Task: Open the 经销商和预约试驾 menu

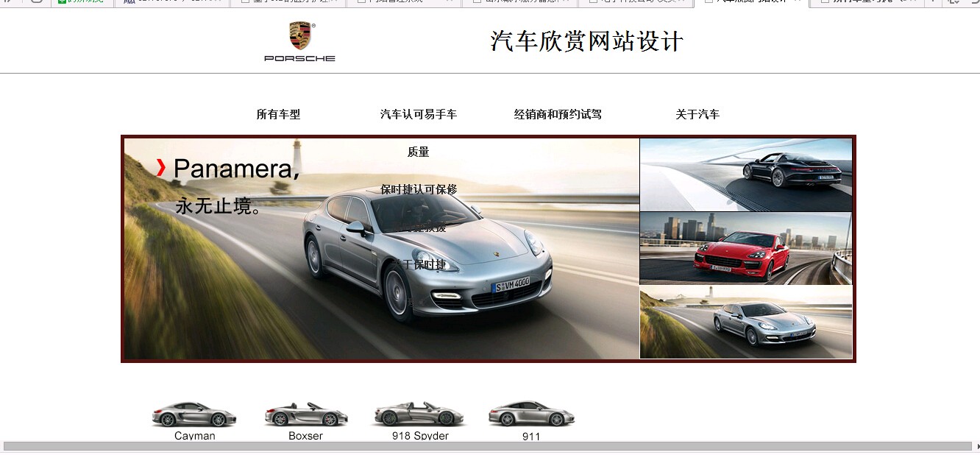Action: pyautogui.click(x=558, y=114)
